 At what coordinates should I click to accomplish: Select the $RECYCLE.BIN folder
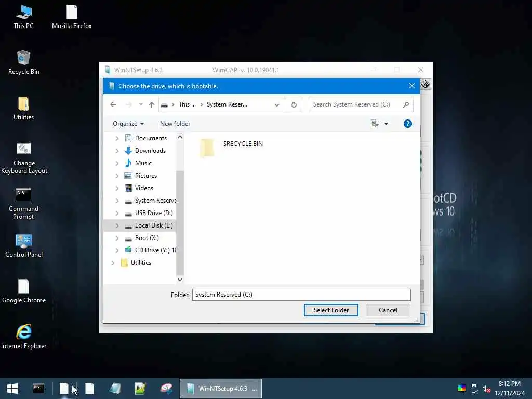pos(231,148)
